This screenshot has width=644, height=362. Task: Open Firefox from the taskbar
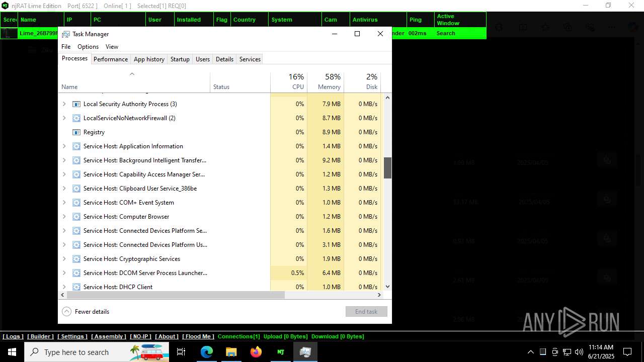coord(256,352)
